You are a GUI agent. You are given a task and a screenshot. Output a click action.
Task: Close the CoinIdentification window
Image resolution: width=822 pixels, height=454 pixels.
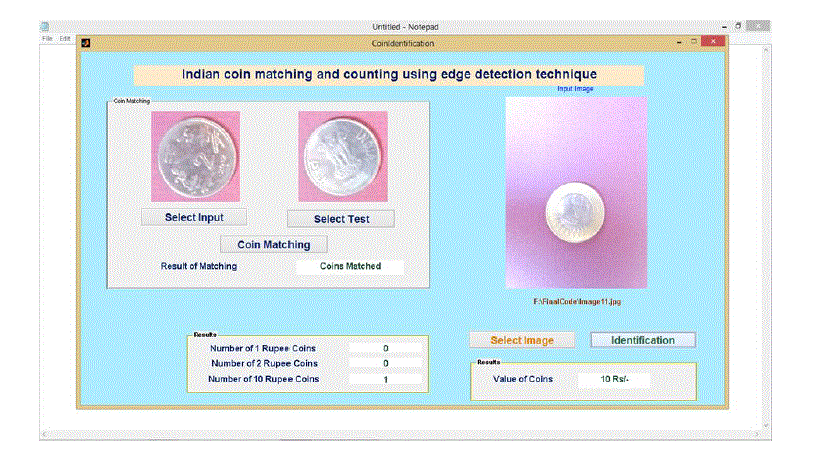[711, 43]
